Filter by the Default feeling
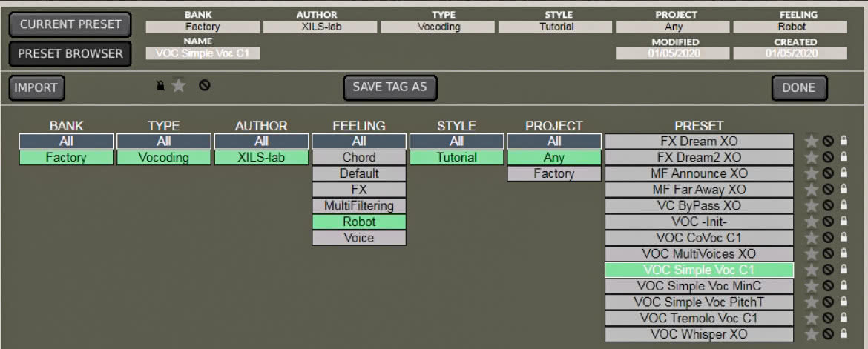The height and width of the screenshot is (349, 868). tap(359, 173)
